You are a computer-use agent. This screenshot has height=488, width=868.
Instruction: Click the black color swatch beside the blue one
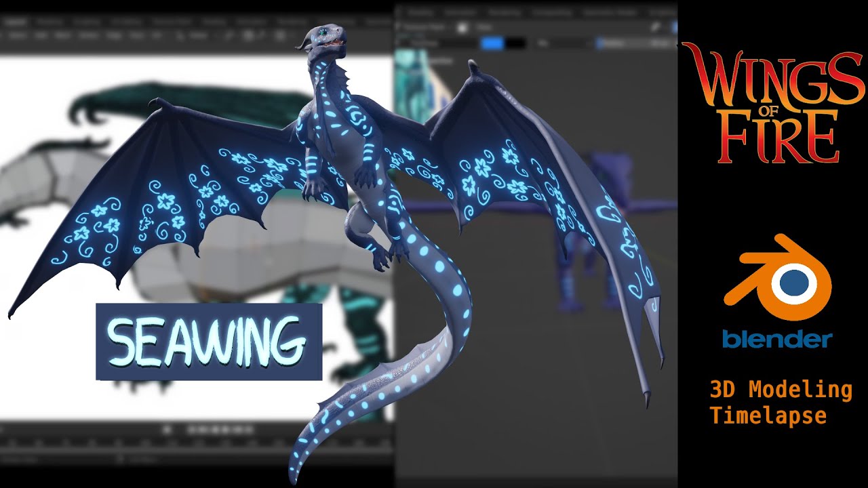click(x=515, y=43)
